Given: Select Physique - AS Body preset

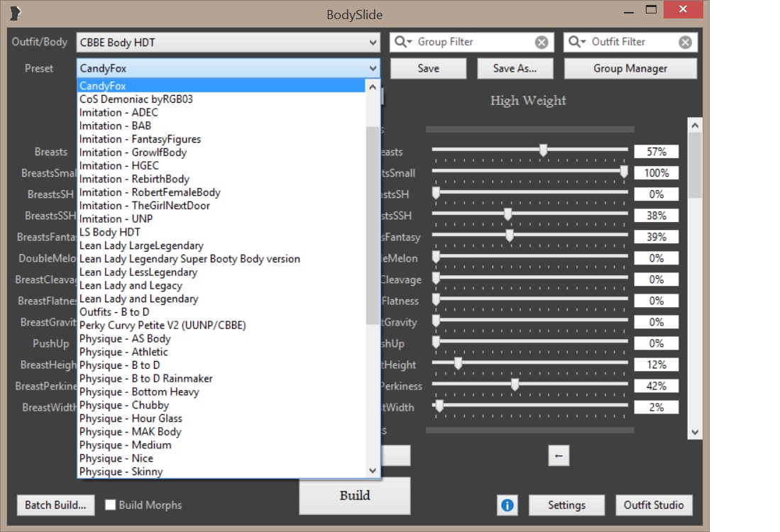Looking at the screenshot, I should point(221,338).
